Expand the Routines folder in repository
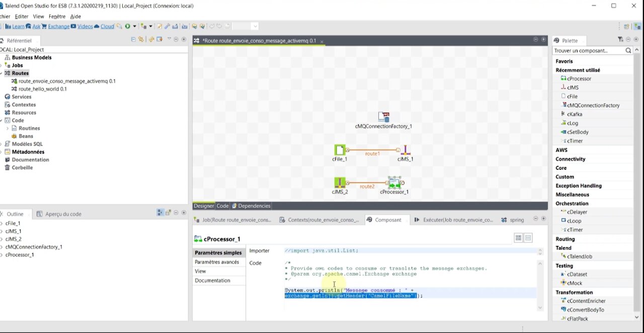 (x=8, y=128)
